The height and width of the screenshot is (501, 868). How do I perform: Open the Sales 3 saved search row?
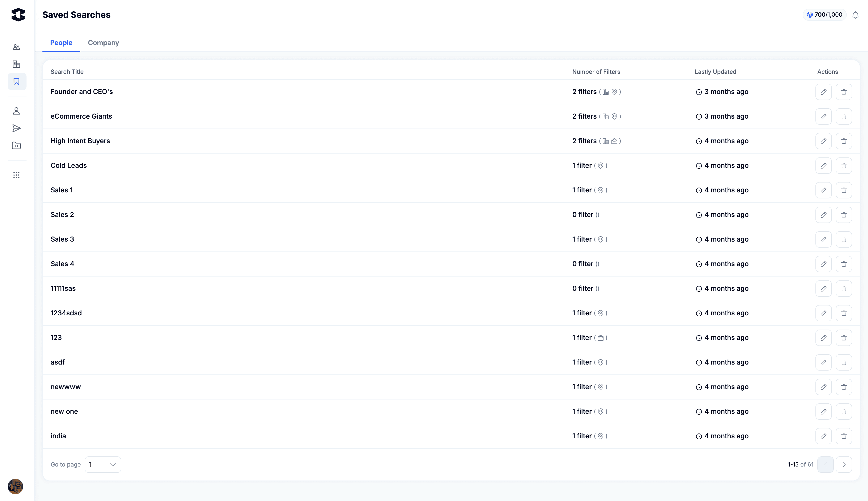(62, 239)
